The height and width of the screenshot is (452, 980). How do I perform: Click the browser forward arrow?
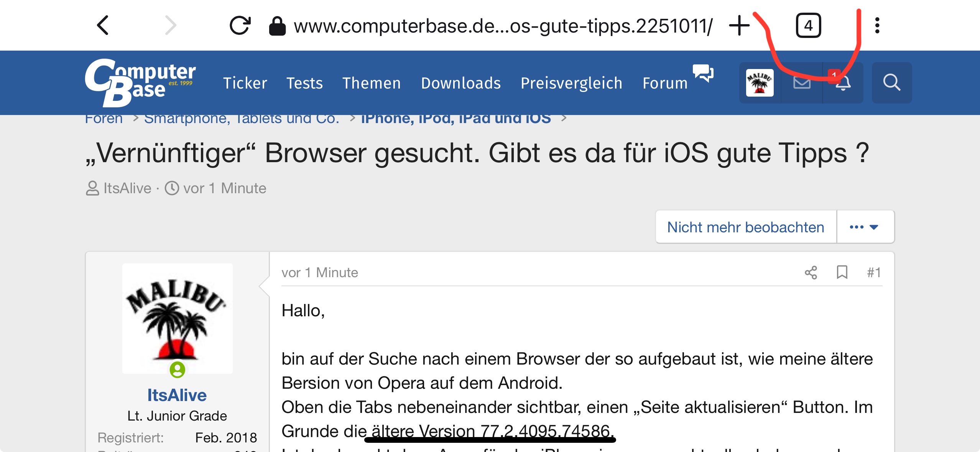click(x=170, y=26)
